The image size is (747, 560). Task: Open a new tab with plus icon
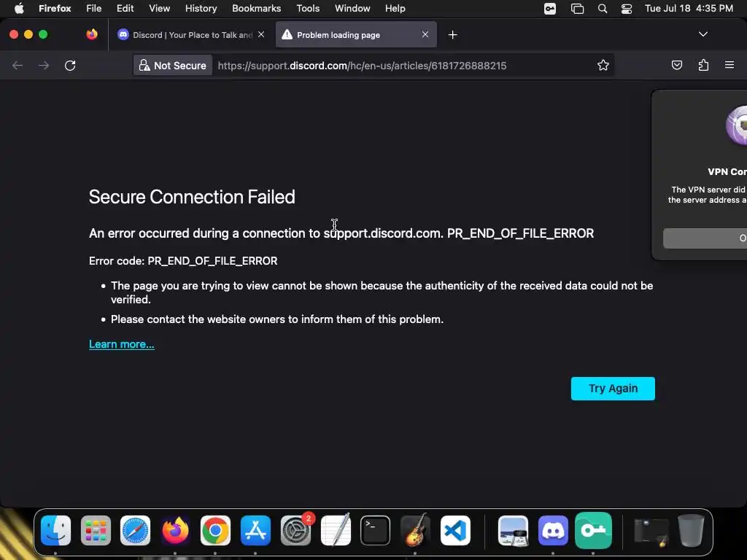click(x=452, y=35)
